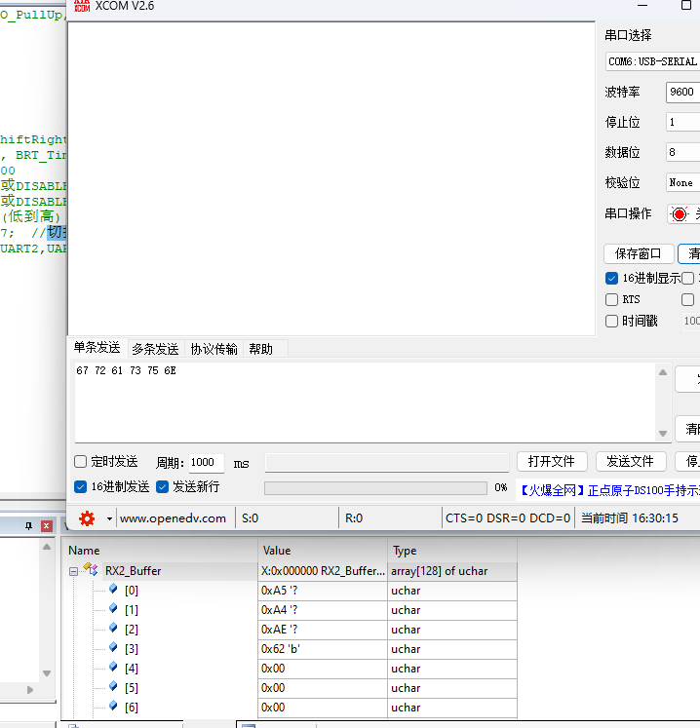Enable the RTS checkbox
Viewport: 700px width, 728px height.
pos(612,300)
